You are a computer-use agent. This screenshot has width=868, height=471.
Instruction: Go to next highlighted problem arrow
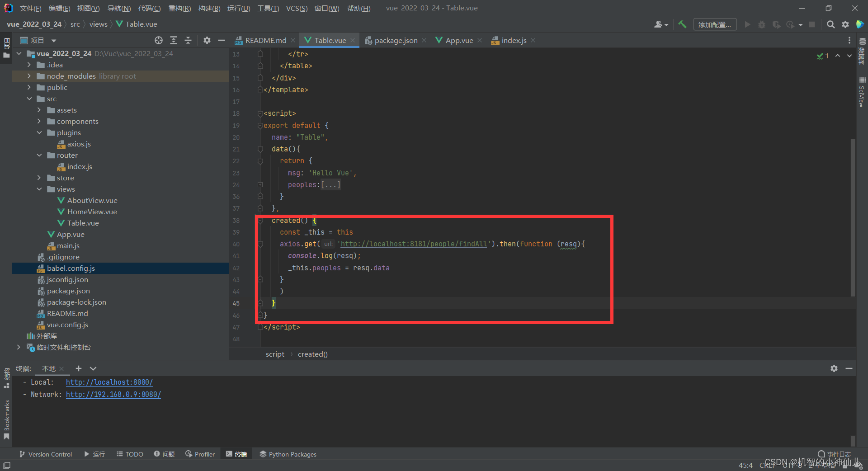849,56
